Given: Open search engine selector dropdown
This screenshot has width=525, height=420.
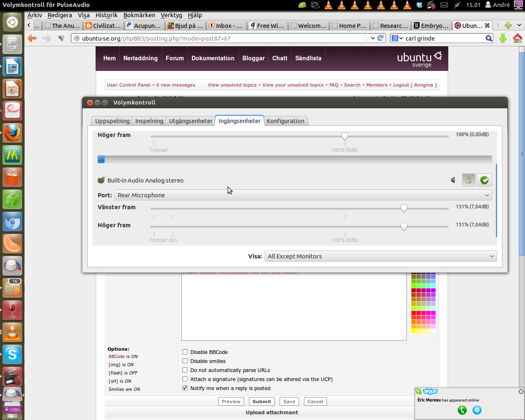Looking at the screenshot, I should [397, 38].
